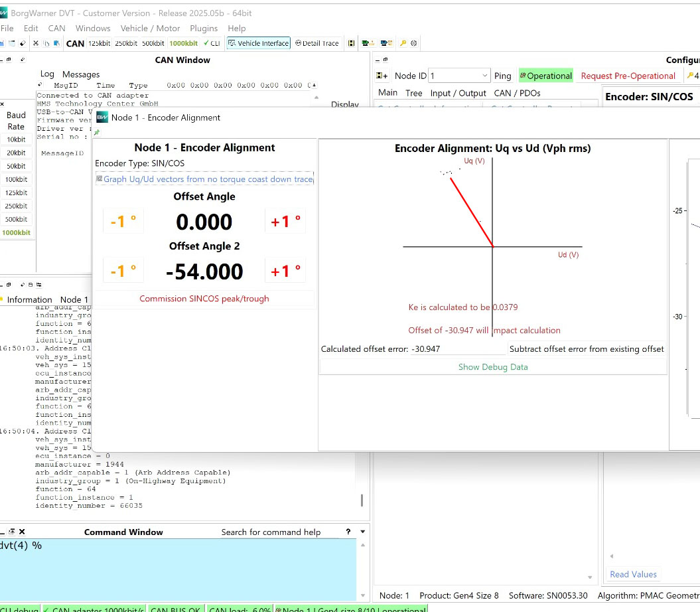700x612 pixels.
Task: Click the graph Uq/Ud vectors image icon
Action: (x=100, y=179)
